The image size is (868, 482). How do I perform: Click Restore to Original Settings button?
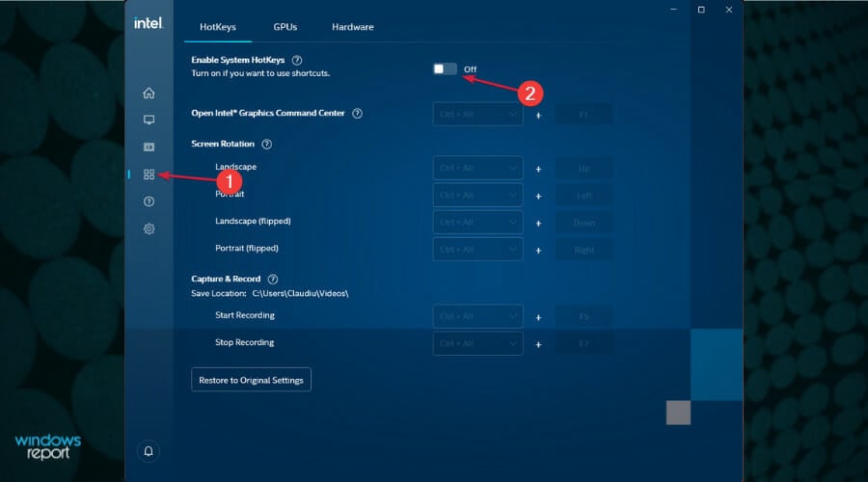(251, 380)
